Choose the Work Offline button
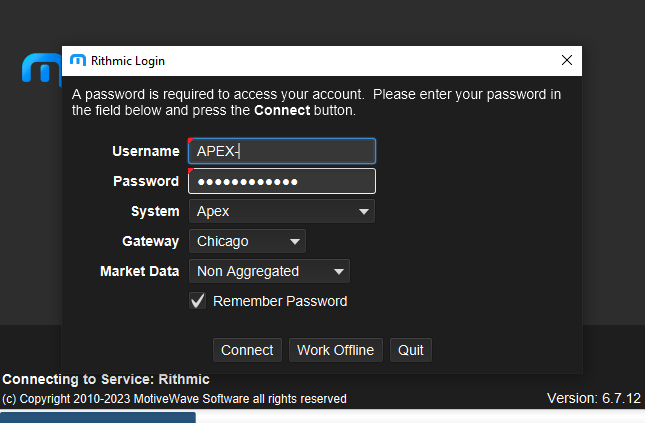Image resolution: width=645 pixels, height=423 pixels. pyautogui.click(x=336, y=350)
